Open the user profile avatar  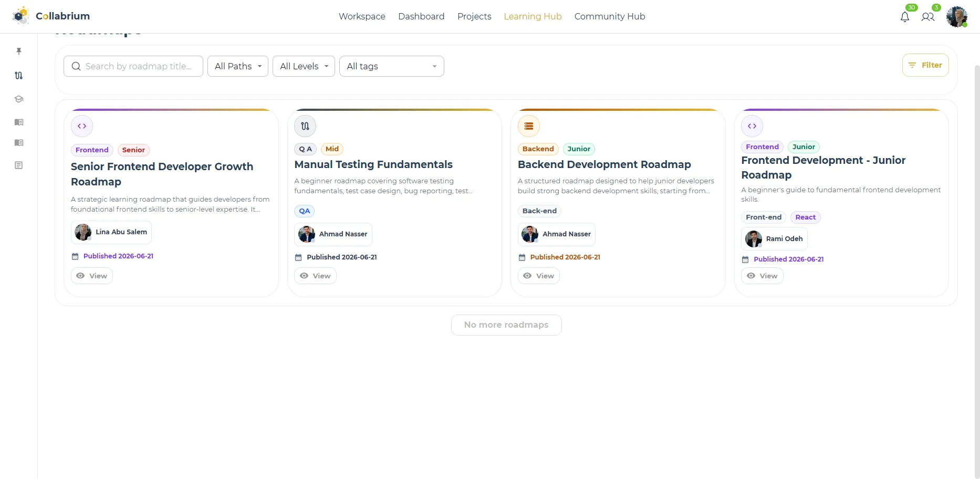[x=957, y=17]
